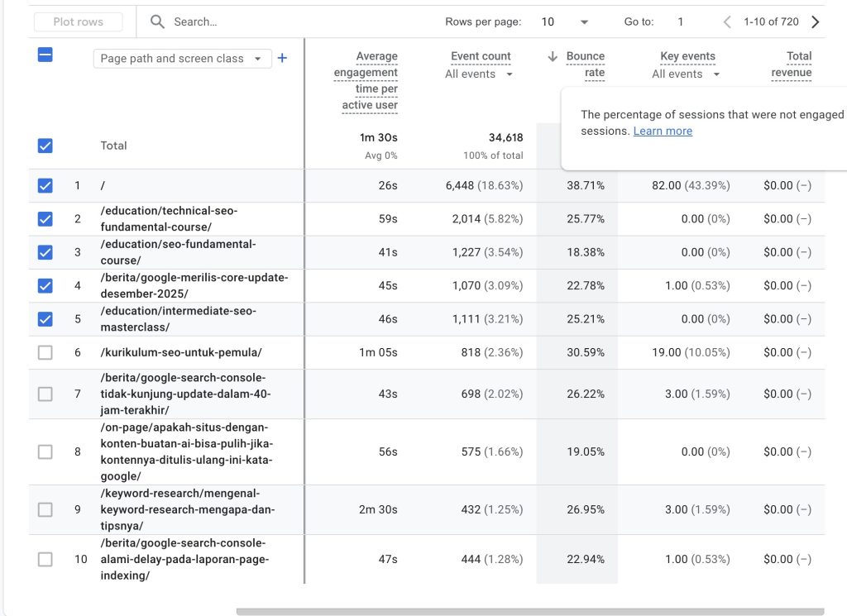Click the 38.71% bounce rate value
The width and height of the screenshot is (847, 616).
(x=586, y=186)
